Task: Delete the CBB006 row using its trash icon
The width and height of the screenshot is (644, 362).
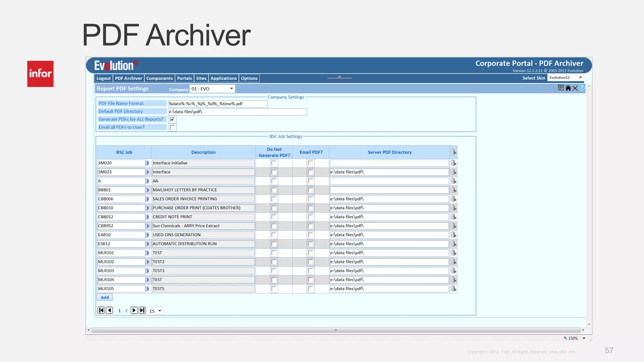Action: [x=453, y=199]
